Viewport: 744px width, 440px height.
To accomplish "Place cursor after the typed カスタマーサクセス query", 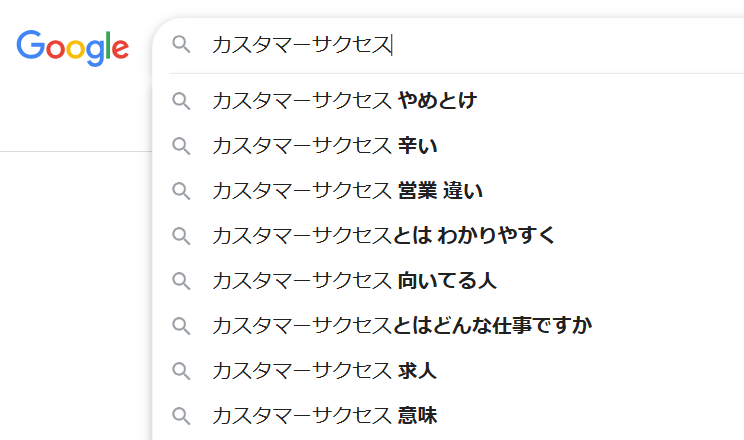I will (x=393, y=45).
